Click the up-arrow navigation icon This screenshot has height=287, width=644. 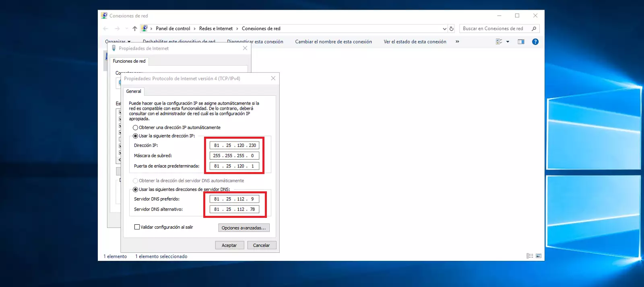tap(135, 29)
